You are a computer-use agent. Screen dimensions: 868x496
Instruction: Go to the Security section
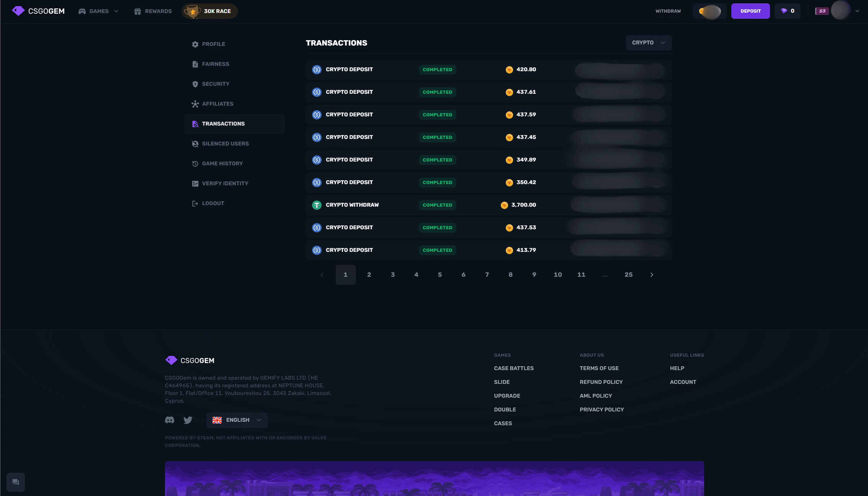[x=234, y=84]
